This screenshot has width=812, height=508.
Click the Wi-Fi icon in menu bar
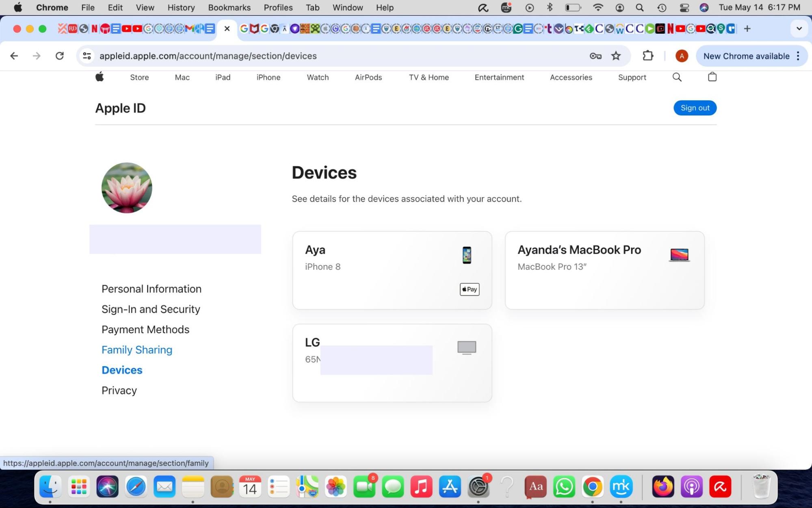coord(598,7)
